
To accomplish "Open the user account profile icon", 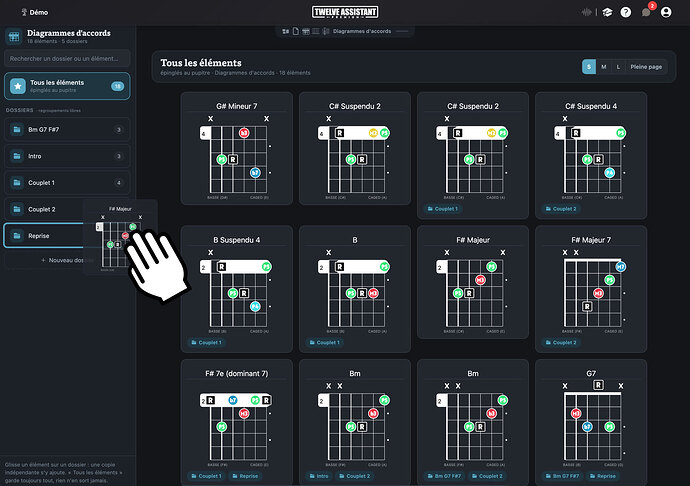I will [x=666, y=12].
